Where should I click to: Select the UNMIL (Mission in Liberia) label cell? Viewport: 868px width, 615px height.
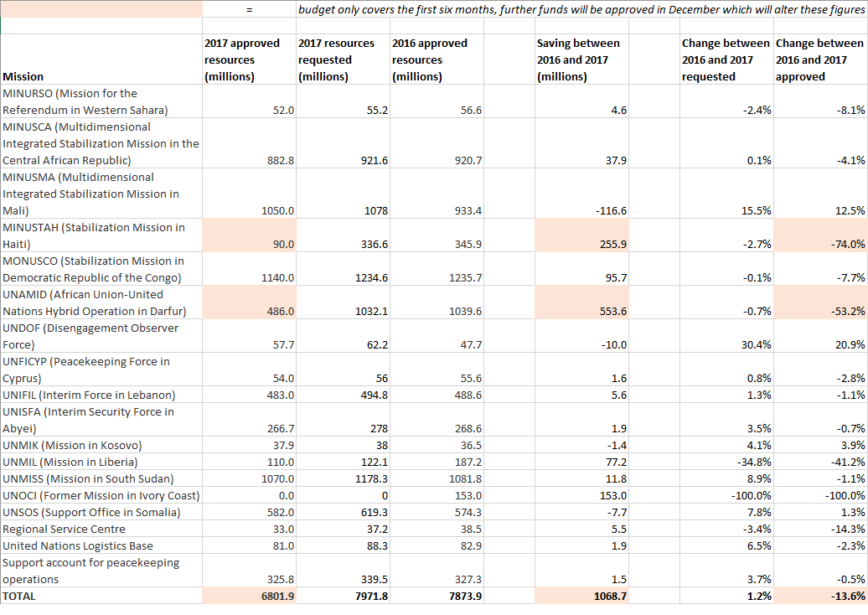[101, 462]
